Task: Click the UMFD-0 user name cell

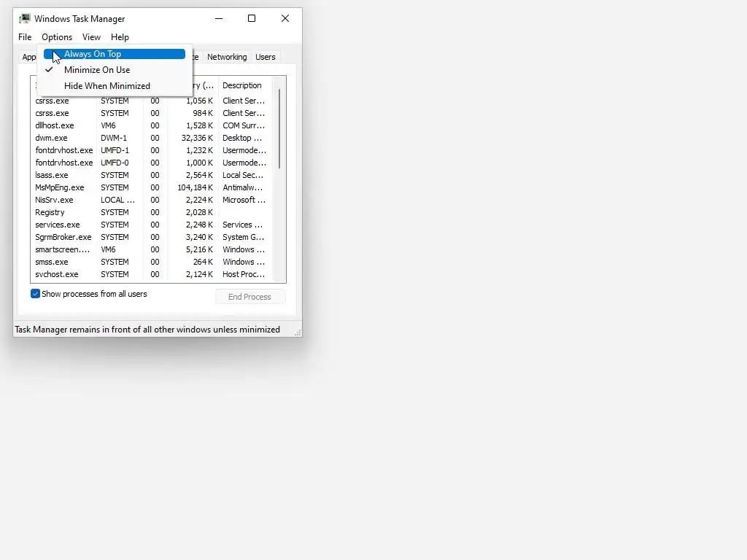Action: (115, 163)
